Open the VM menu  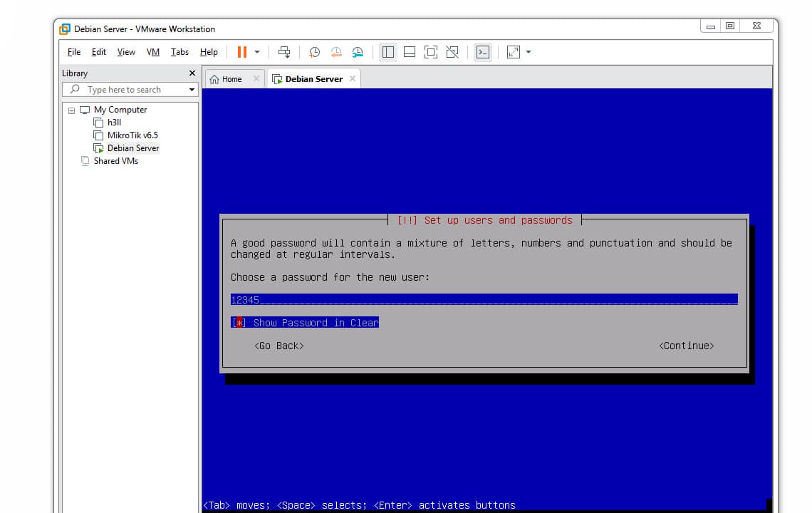[152, 52]
